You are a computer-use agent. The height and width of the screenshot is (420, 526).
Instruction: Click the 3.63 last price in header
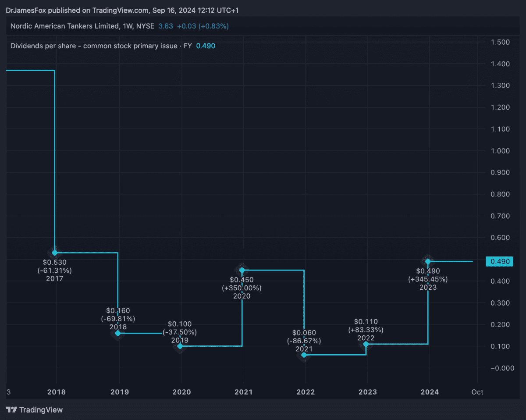point(166,26)
